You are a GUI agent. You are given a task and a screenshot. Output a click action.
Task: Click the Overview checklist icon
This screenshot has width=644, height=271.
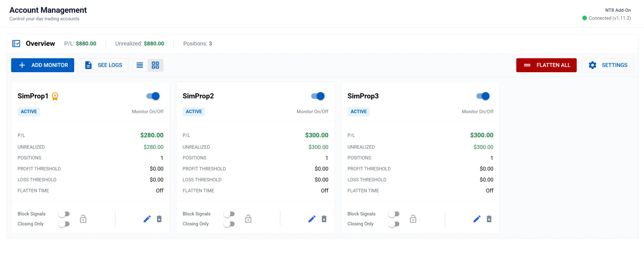pyautogui.click(x=16, y=44)
